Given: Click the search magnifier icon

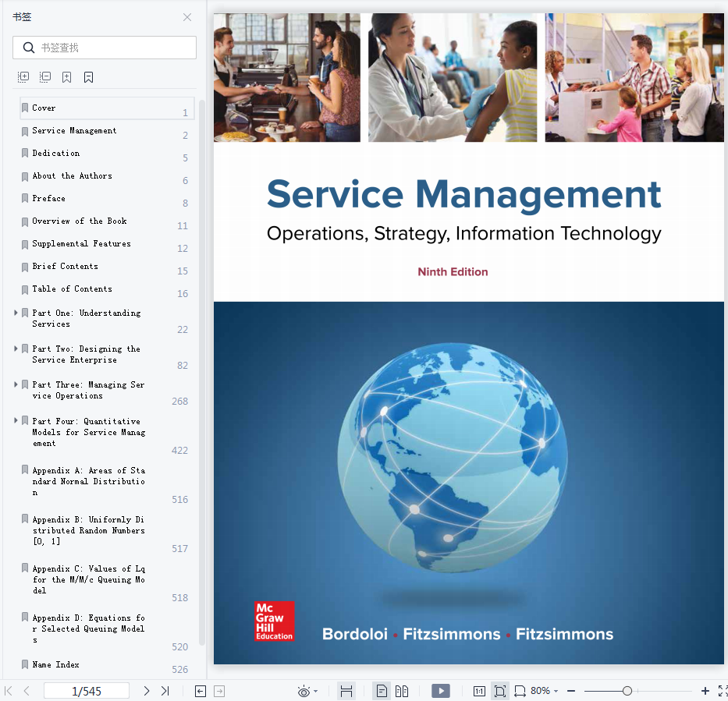Looking at the screenshot, I should 29,48.
